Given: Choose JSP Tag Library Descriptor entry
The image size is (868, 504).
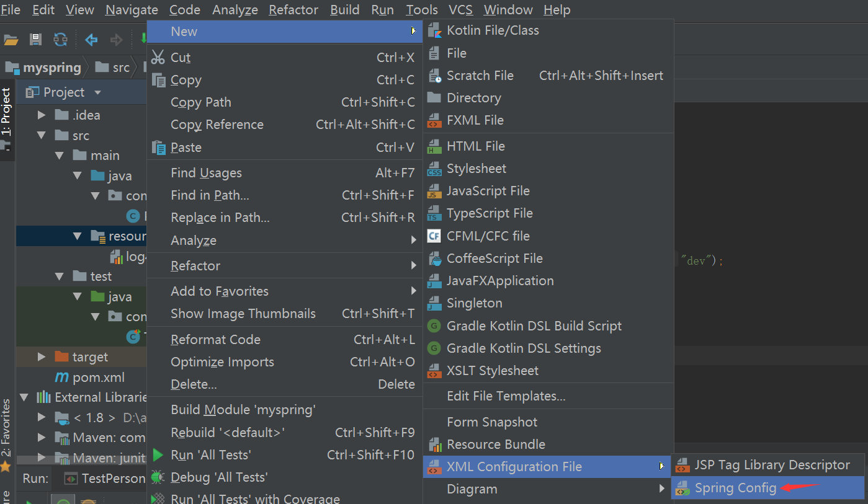Looking at the screenshot, I should coord(767,465).
